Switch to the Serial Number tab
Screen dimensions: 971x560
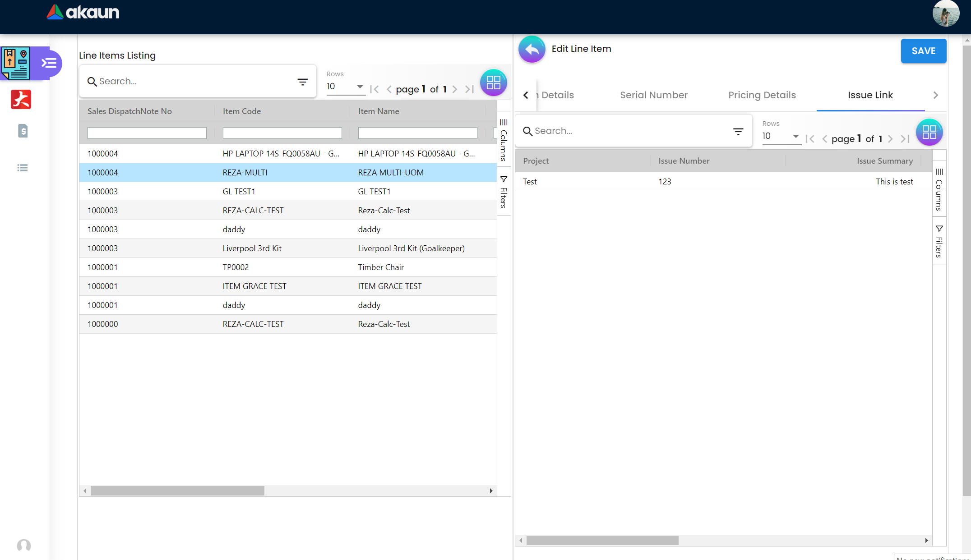653,95
